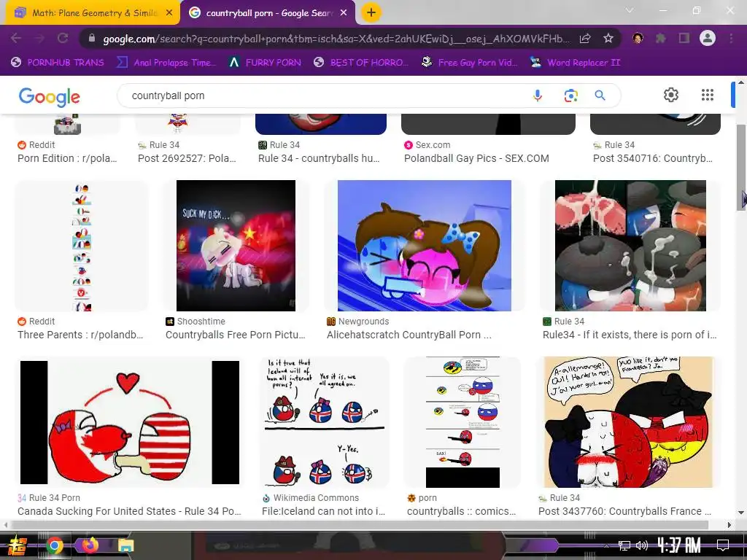Search by image with Google Lens
Image resolution: width=747 pixels, height=560 pixels.
pos(570,96)
